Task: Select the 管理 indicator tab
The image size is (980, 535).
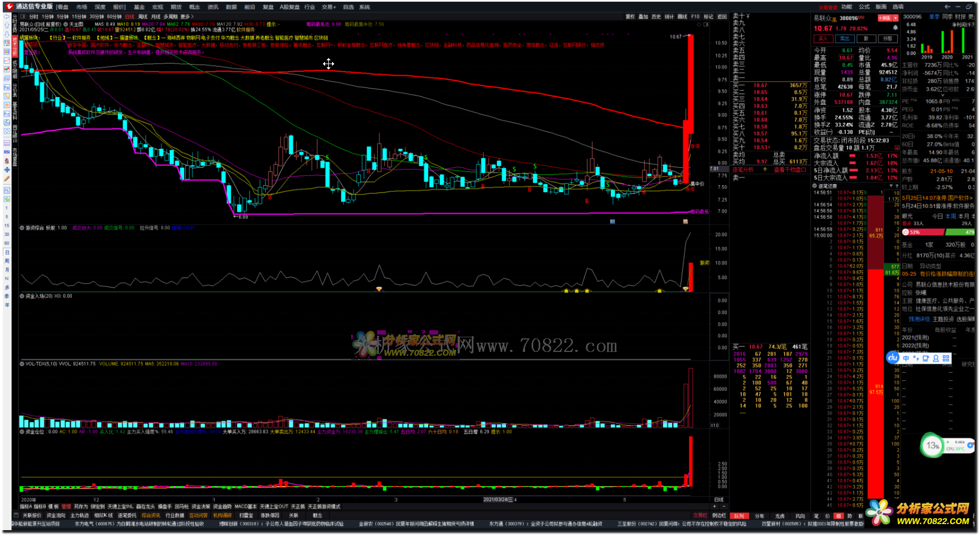Action: point(66,507)
